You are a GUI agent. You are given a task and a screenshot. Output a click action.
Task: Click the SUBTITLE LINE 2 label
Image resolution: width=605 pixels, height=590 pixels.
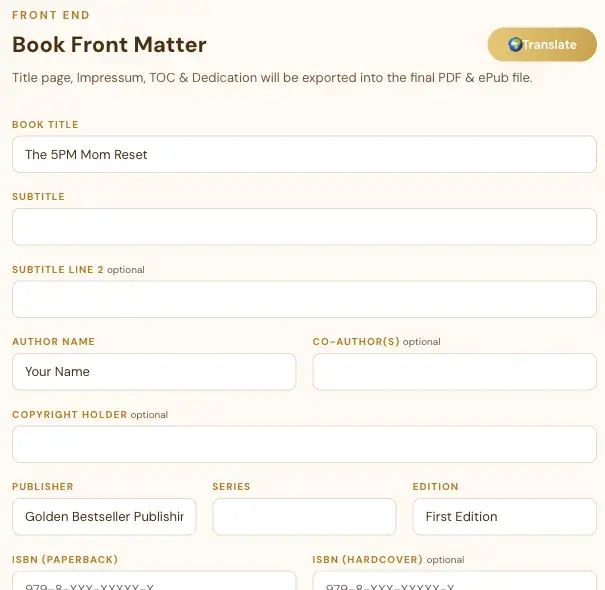[x=58, y=269]
